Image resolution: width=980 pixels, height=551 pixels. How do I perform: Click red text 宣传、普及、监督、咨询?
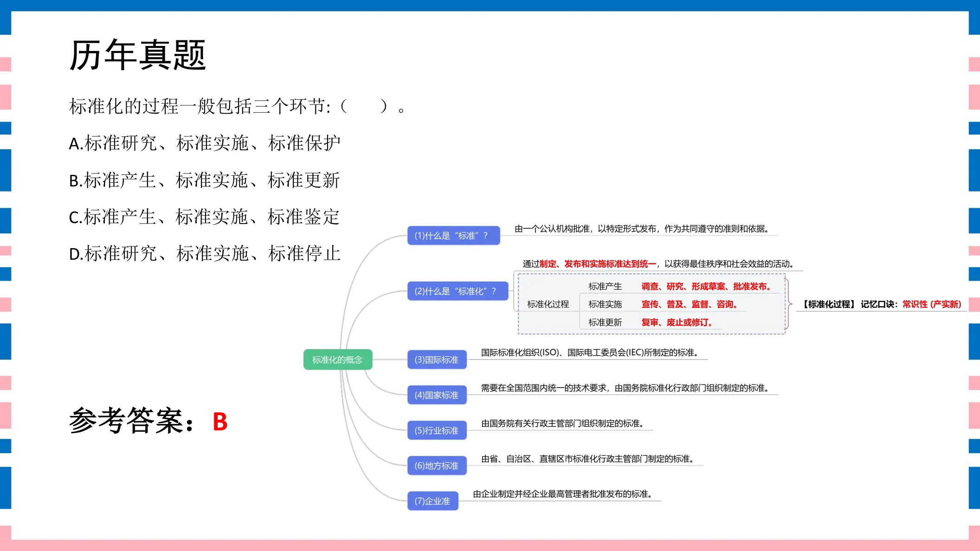click(x=689, y=304)
